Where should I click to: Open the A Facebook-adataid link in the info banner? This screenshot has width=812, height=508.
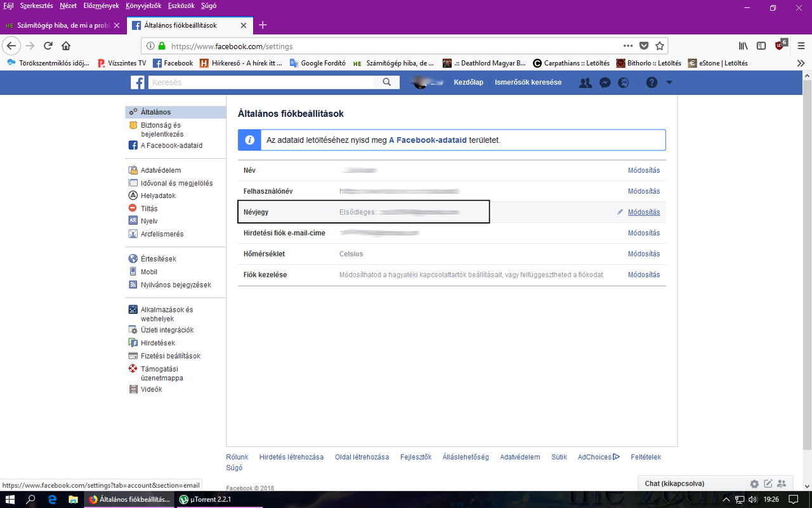point(428,140)
